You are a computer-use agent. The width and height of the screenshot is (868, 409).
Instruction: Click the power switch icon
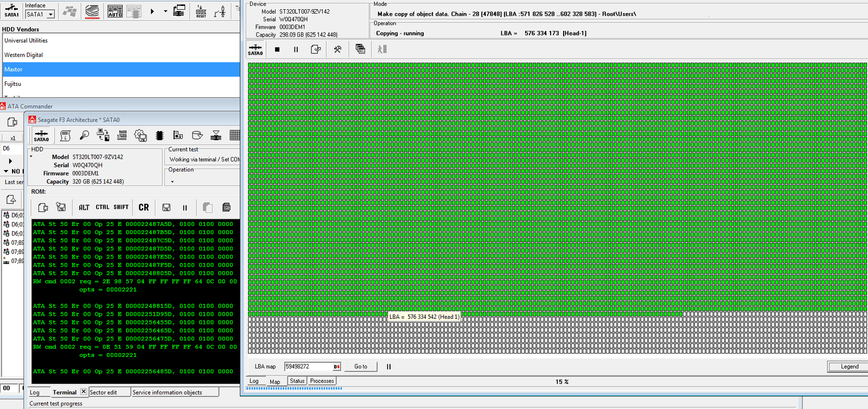(220, 11)
